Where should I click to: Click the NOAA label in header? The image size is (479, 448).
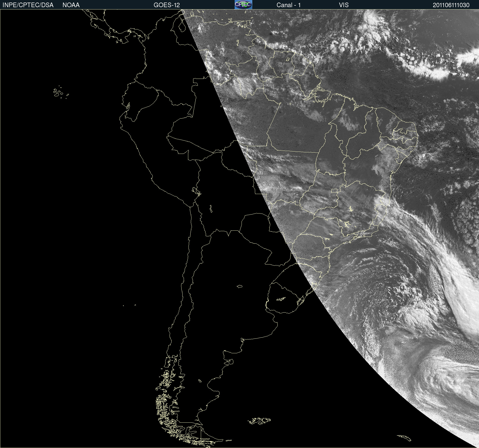[x=71, y=5]
